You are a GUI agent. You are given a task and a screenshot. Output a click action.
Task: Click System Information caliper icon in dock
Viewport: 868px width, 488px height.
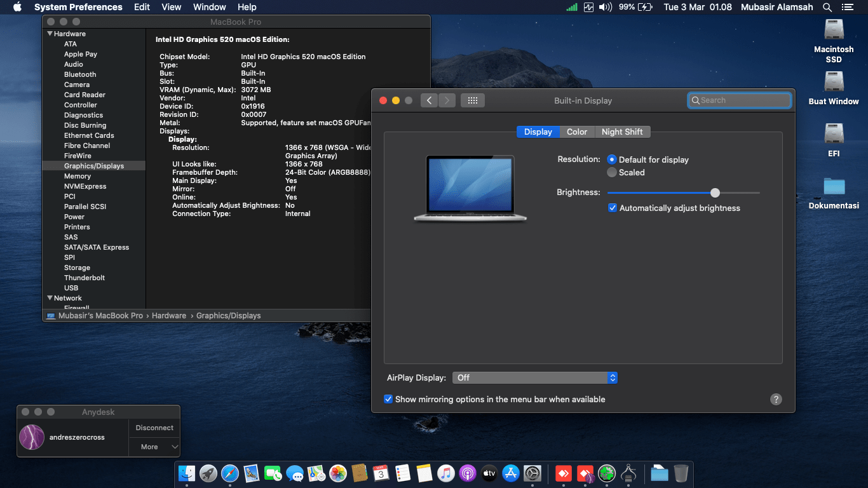point(629,473)
